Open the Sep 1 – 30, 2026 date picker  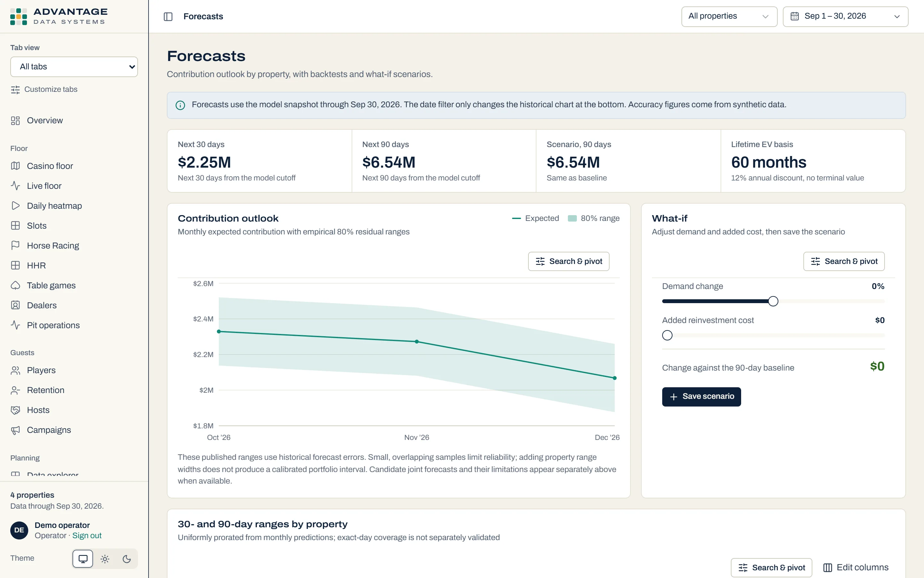[x=845, y=16]
